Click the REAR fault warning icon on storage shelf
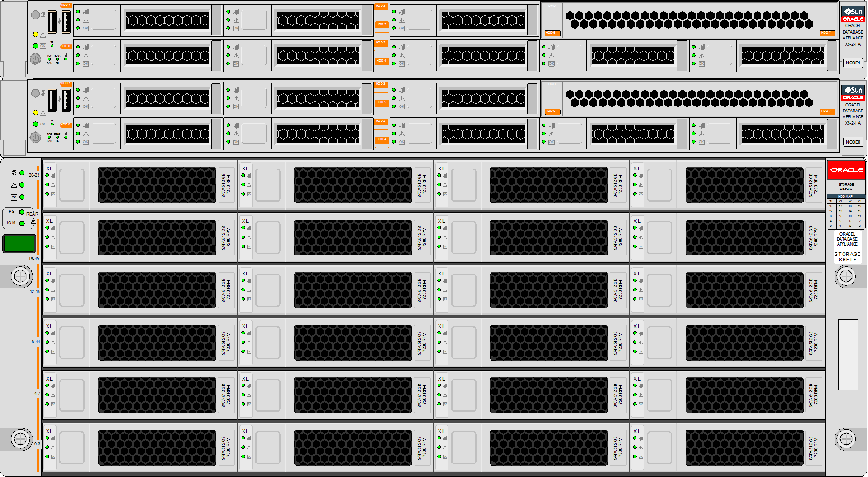868x477 pixels. (x=33, y=221)
